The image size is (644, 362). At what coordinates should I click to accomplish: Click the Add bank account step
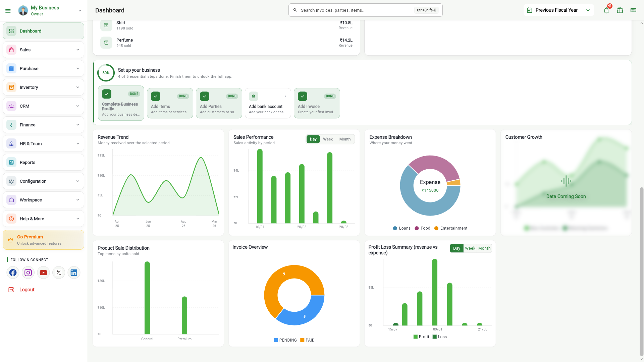pos(268,103)
